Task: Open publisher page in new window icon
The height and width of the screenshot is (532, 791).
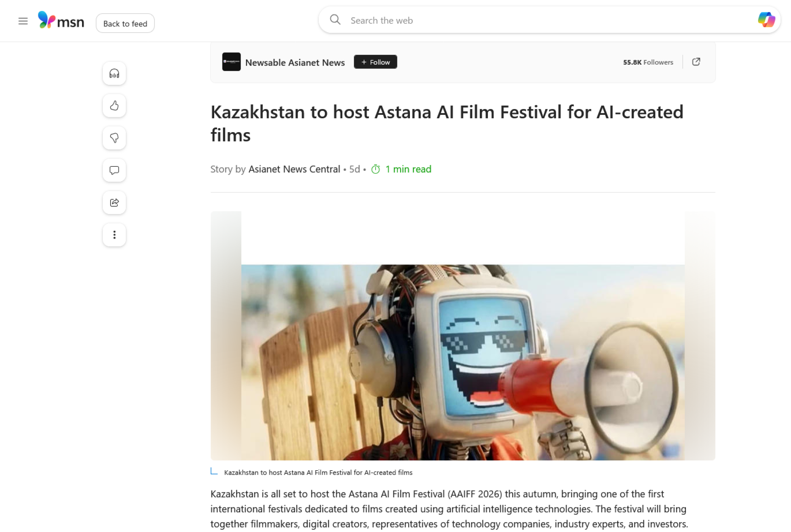Action: pos(696,62)
